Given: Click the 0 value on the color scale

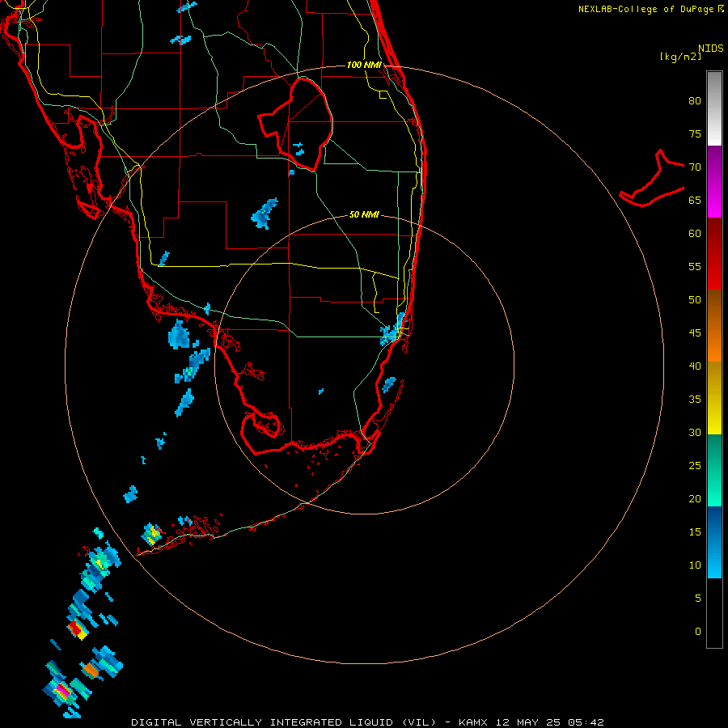Looking at the screenshot, I should (698, 632).
